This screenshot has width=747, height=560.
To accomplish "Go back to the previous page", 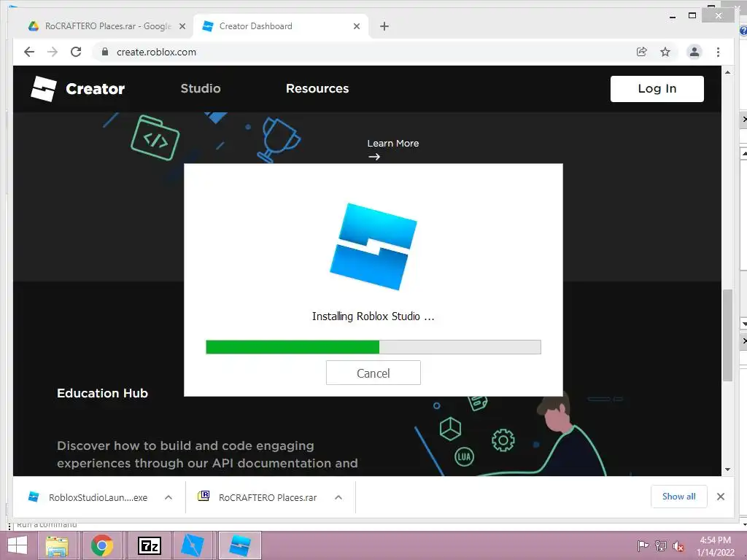I will (x=29, y=52).
